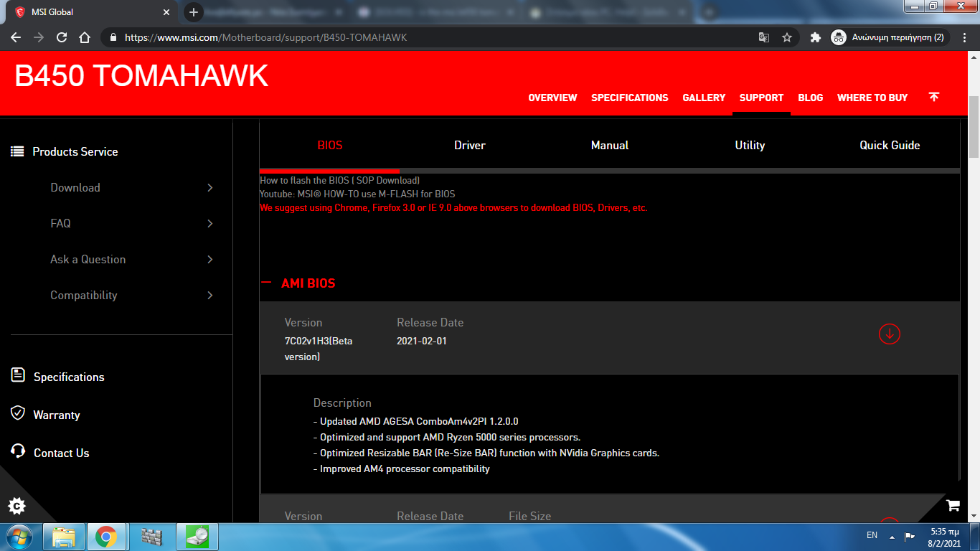This screenshot has width=980, height=551.
Task: Close the MSI Global tab
Action: [166, 12]
